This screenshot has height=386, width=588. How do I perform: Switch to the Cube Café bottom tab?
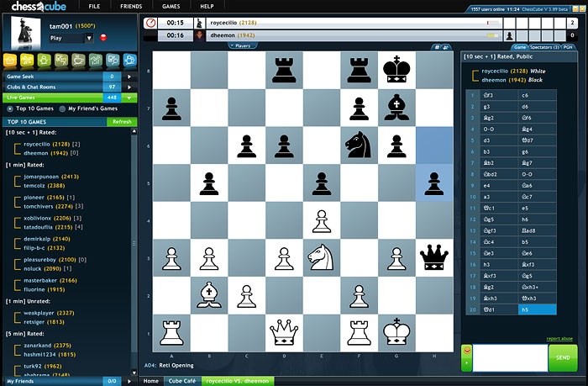[182, 381]
